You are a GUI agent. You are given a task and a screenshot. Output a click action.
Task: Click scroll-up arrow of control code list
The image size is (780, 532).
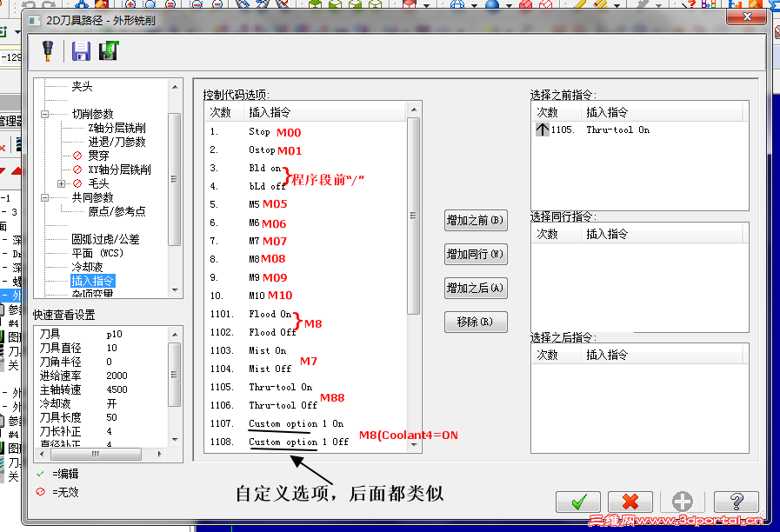click(414, 110)
